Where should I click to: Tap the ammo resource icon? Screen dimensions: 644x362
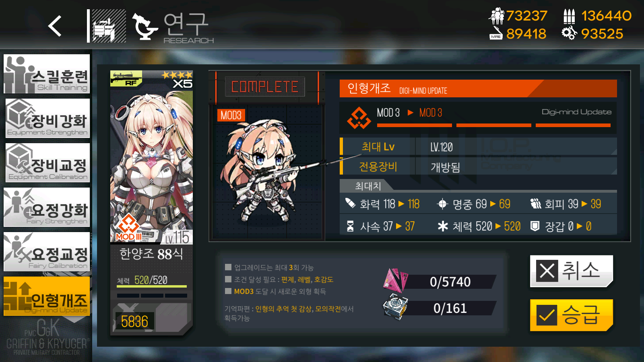(569, 16)
